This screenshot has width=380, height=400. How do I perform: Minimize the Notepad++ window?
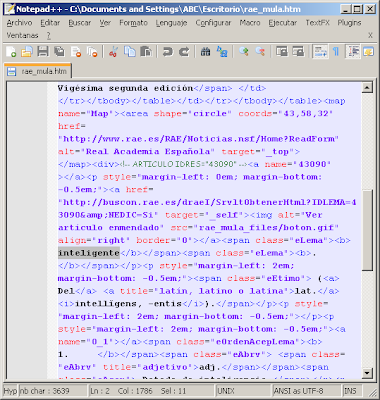click(347, 9)
